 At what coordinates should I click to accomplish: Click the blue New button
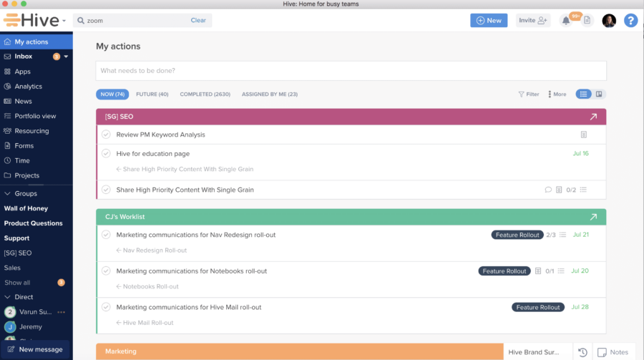(x=489, y=21)
